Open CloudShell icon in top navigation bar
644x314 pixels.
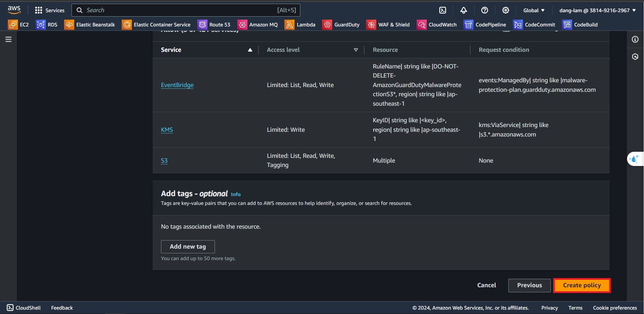click(x=443, y=10)
